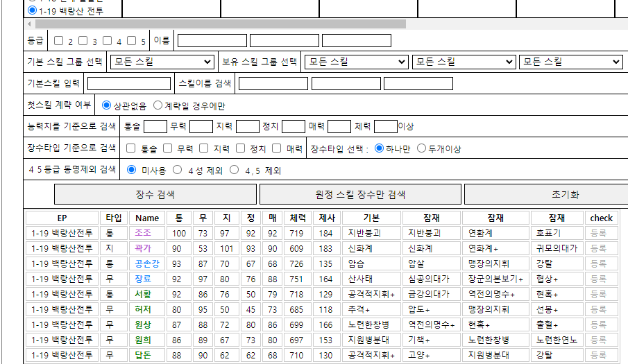The height and width of the screenshot is (364, 628).
Task: Click the check column header
Action: click(601, 218)
